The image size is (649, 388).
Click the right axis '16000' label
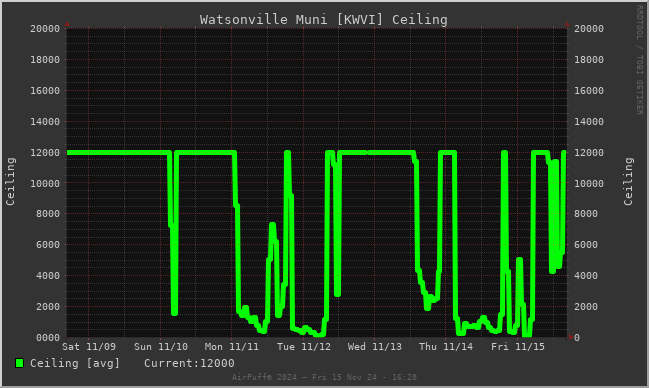coord(589,91)
